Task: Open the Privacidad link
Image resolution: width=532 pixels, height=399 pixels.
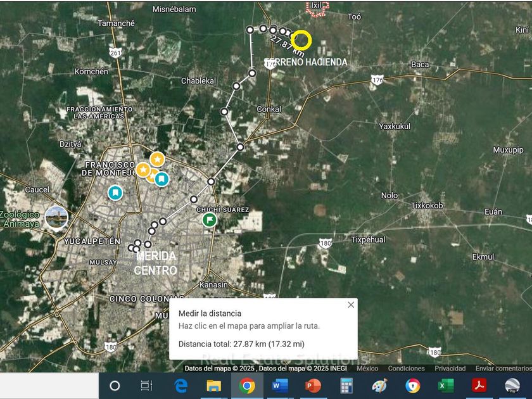Action: (450, 369)
